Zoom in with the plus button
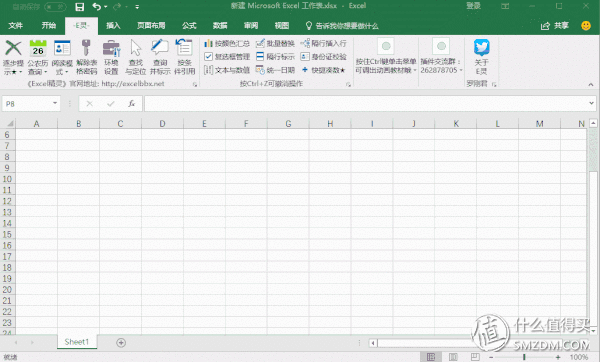The image size is (600, 362). coord(558,357)
